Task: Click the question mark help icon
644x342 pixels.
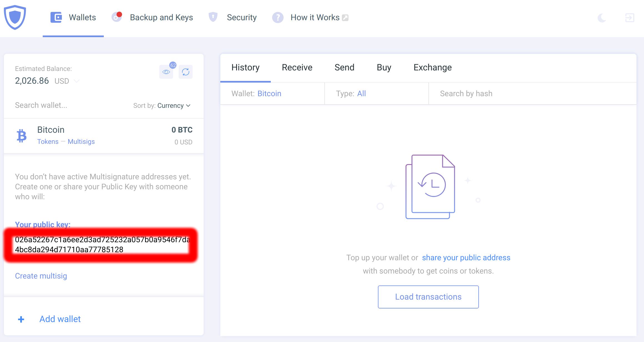Action: click(x=278, y=17)
